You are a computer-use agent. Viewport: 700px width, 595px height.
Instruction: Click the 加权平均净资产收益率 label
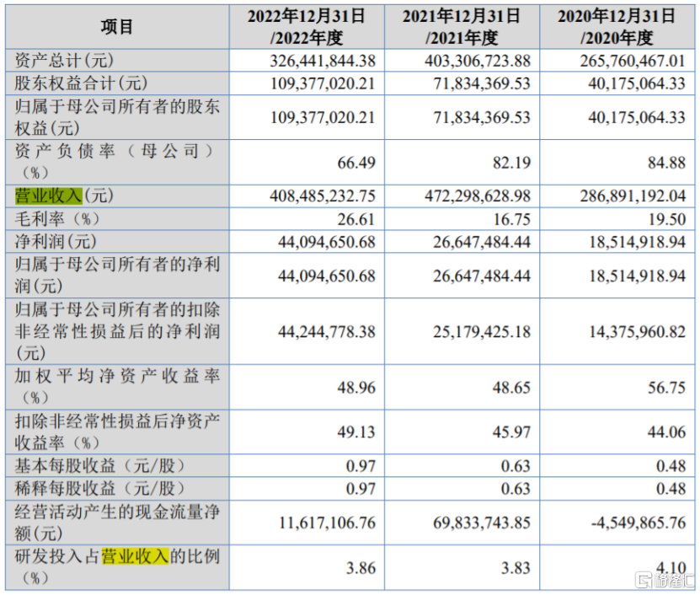point(117,387)
